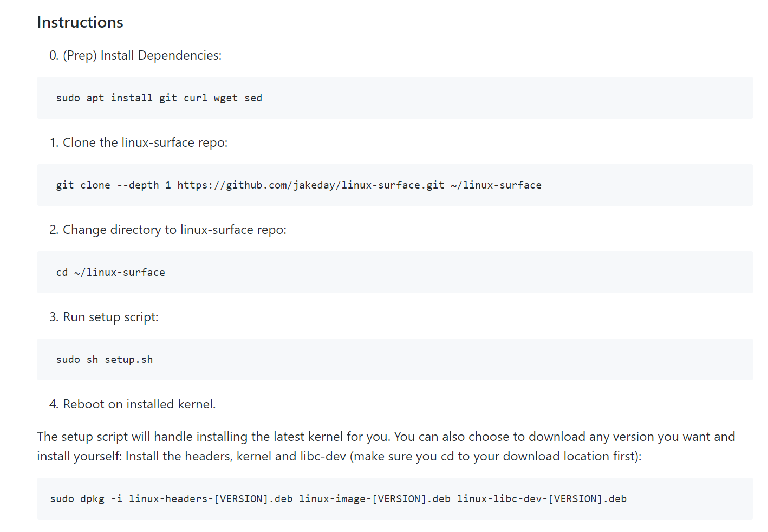Select the "Clone the linux-surface repo:" step
The image size is (768, 532).
click(x=145, y=142)
